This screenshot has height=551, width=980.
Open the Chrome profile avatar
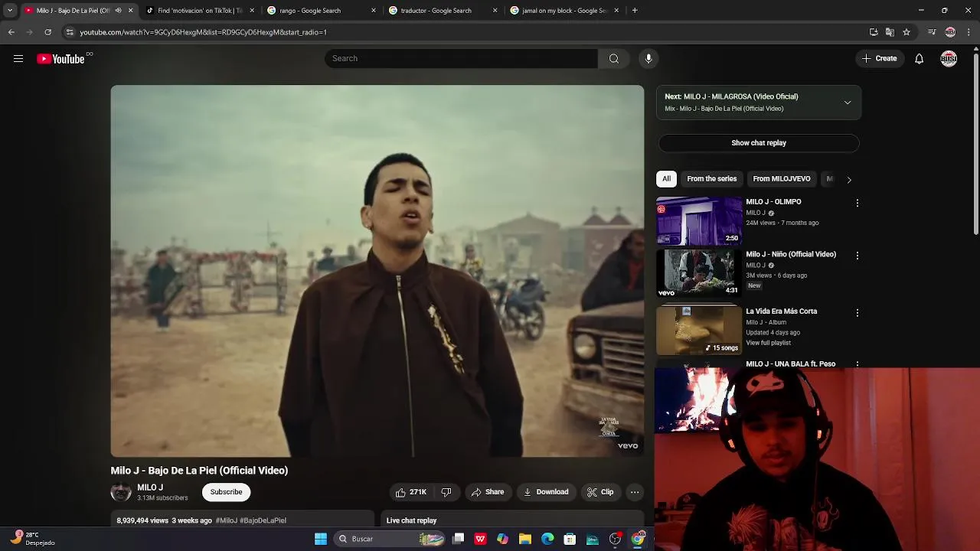pos(950,32)
